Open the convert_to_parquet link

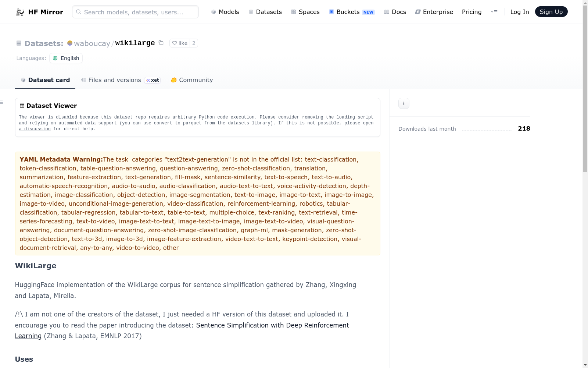pos(178,123)
